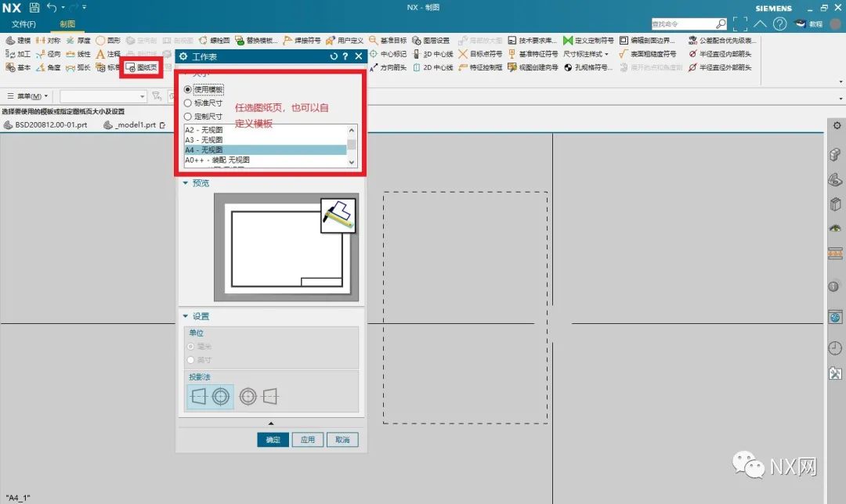Select A2 - 无视图 template

(x=265, y=130)
